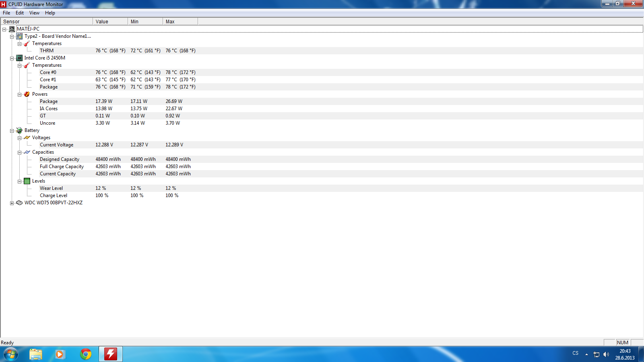Image resolution: width=644 pixels, height=362 pixels.
Task: Select the THRM sensor row
Action: (x=322, y=51)
